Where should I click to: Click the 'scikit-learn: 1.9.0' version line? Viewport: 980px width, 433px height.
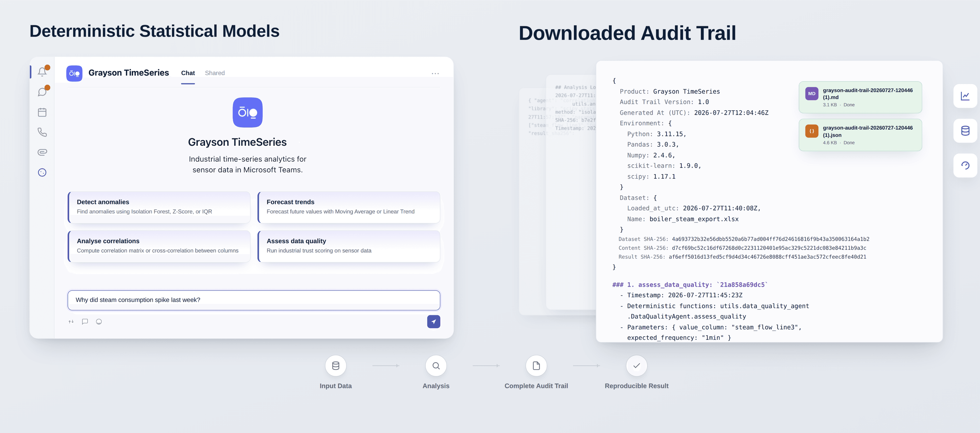coord(664,166)
